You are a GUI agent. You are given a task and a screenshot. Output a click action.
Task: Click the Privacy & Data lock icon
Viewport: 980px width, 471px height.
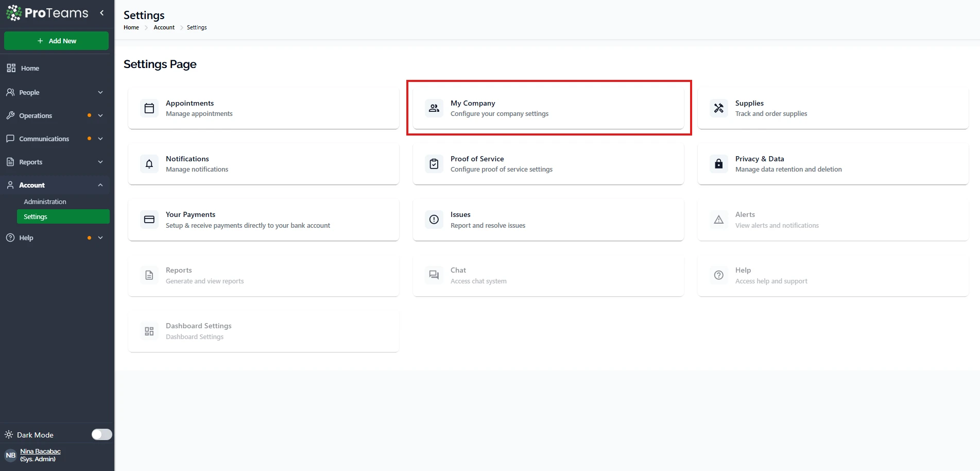(719, 164)
